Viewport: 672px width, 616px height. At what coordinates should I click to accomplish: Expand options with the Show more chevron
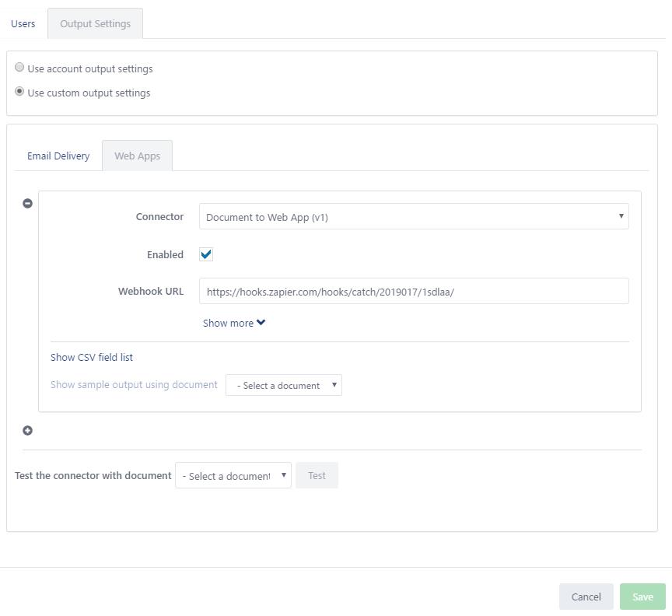[x=261, y=322]
